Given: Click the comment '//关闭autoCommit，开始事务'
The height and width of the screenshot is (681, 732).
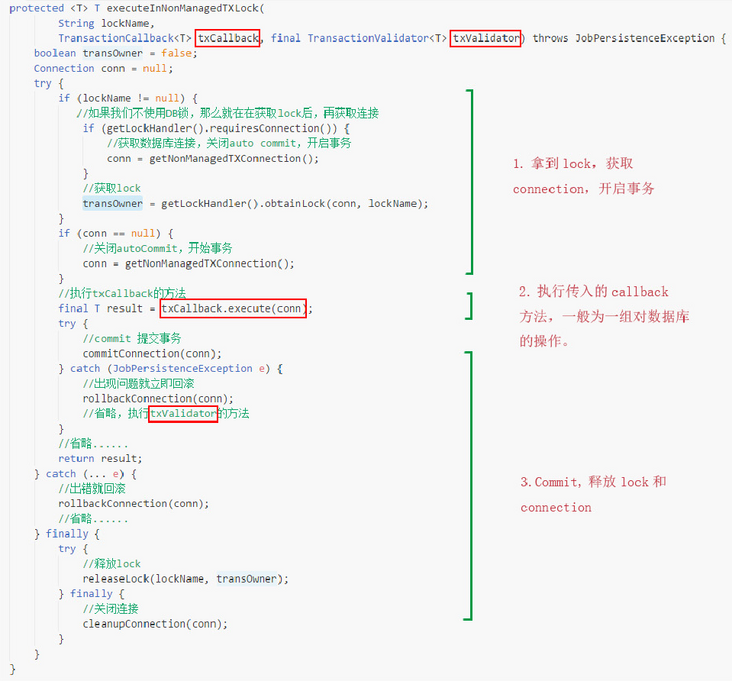Looking at the screenshot, I should pos(157,248).
